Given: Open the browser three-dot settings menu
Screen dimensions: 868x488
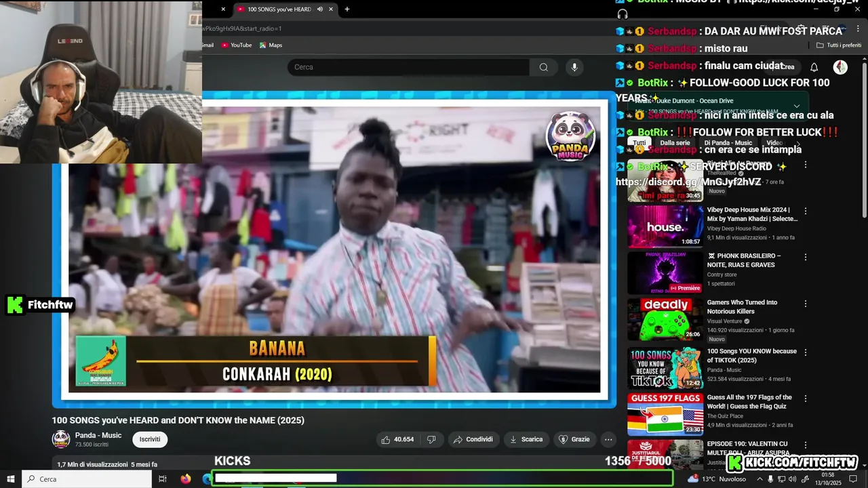Looking at the screenshot, I should click(x=859, y=28).
